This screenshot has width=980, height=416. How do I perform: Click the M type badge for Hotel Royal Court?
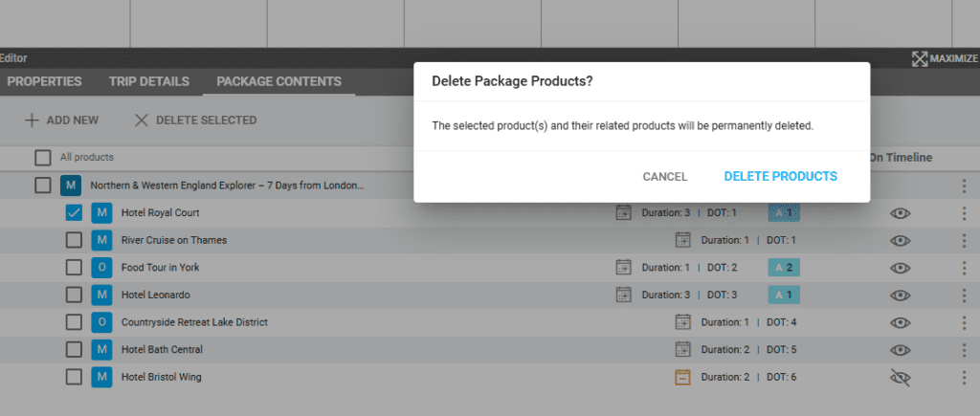point(101,213)
